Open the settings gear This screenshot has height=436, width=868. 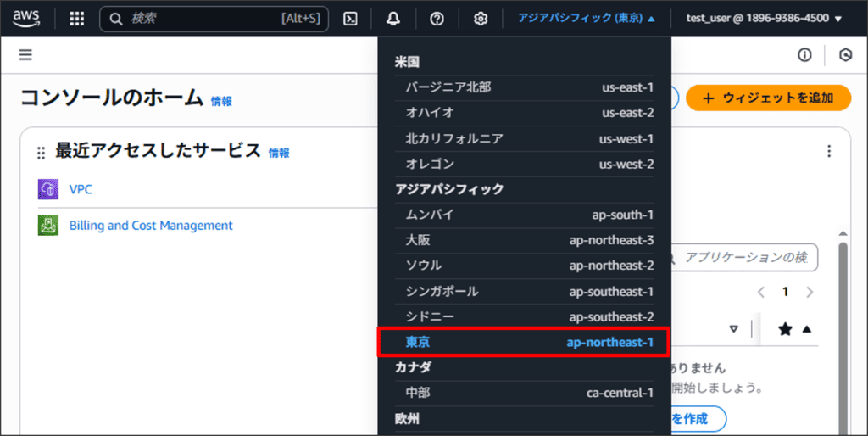point(481,19)
